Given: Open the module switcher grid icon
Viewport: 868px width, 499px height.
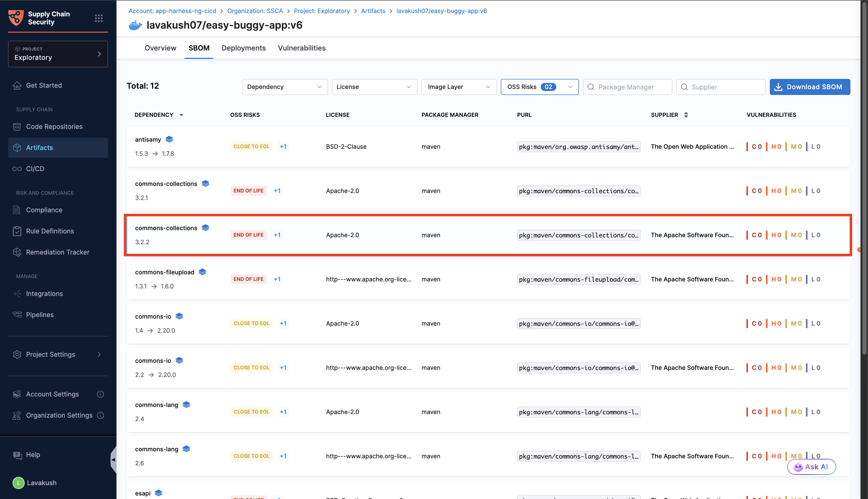Looking at the screenshot, I should pyautogui.click(x=99, y=18).
